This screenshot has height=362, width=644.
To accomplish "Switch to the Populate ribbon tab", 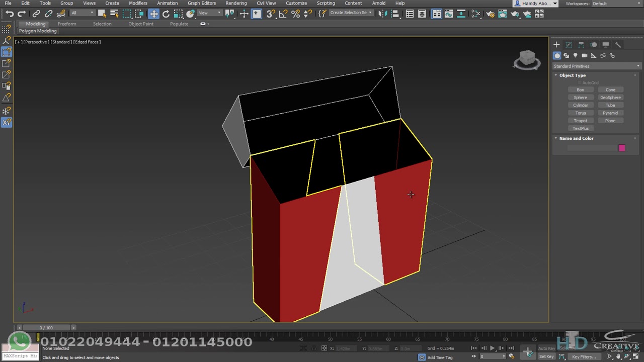I will click(x=179, y=24).
